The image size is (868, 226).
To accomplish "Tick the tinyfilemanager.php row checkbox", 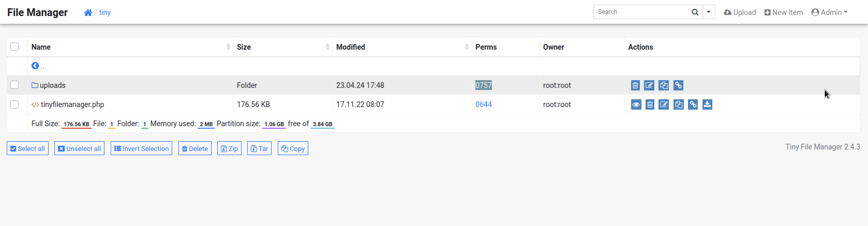I will point(14,104).
